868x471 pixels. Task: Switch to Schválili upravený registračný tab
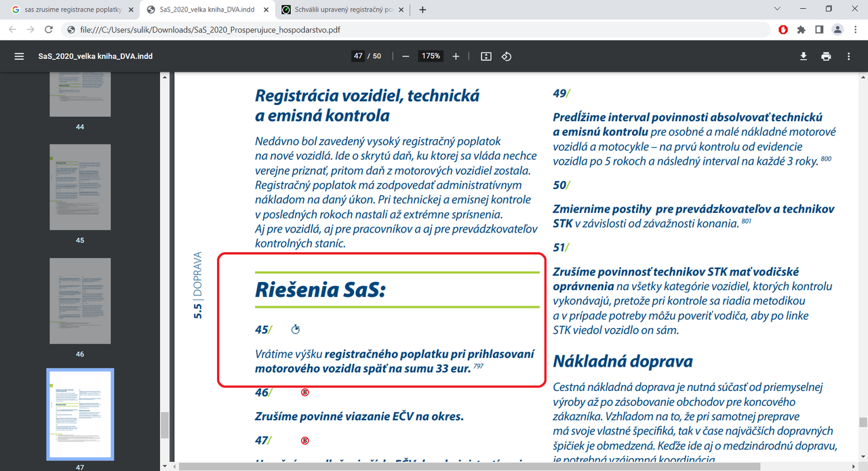tap(344, 9)
